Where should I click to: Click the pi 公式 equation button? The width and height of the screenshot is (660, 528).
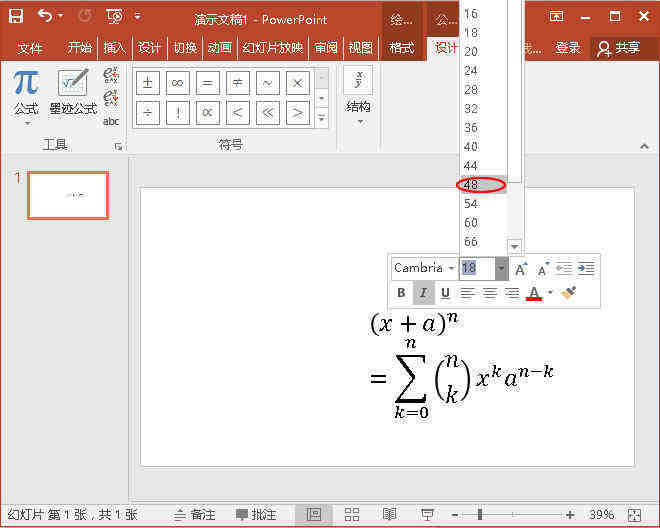click(26, 98)
